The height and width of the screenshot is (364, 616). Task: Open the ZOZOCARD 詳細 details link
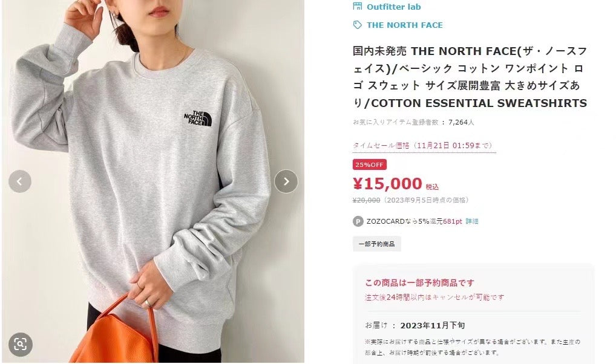pos(472,221)
